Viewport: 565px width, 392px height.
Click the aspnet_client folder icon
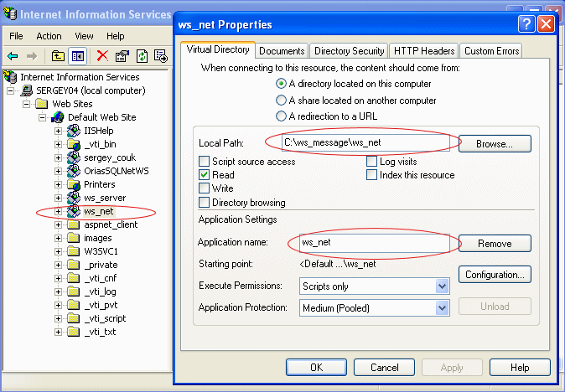click(74, 225)
